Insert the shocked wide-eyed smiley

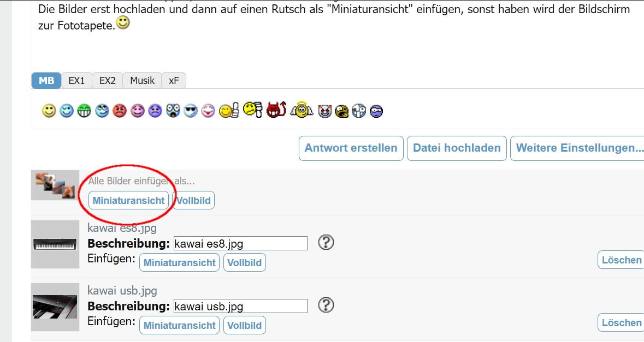pos(173,111)
